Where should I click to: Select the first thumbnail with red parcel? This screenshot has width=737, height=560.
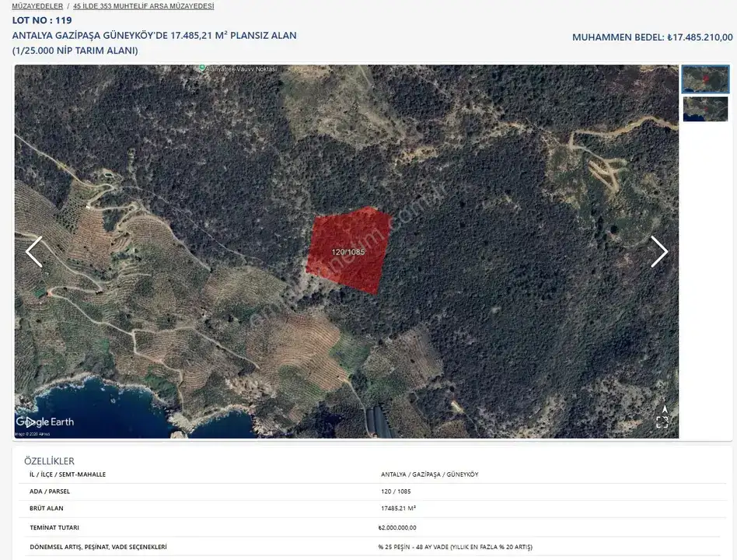pos(705,79)
